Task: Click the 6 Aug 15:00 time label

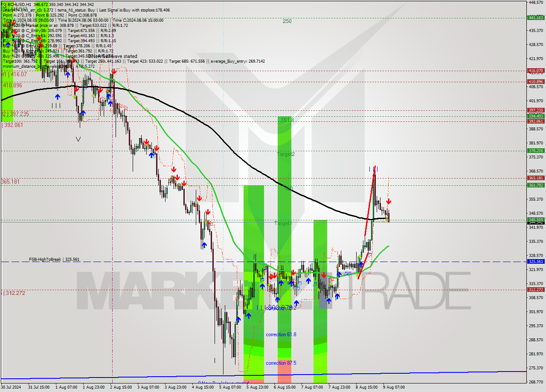Action: tap(285, 387)
